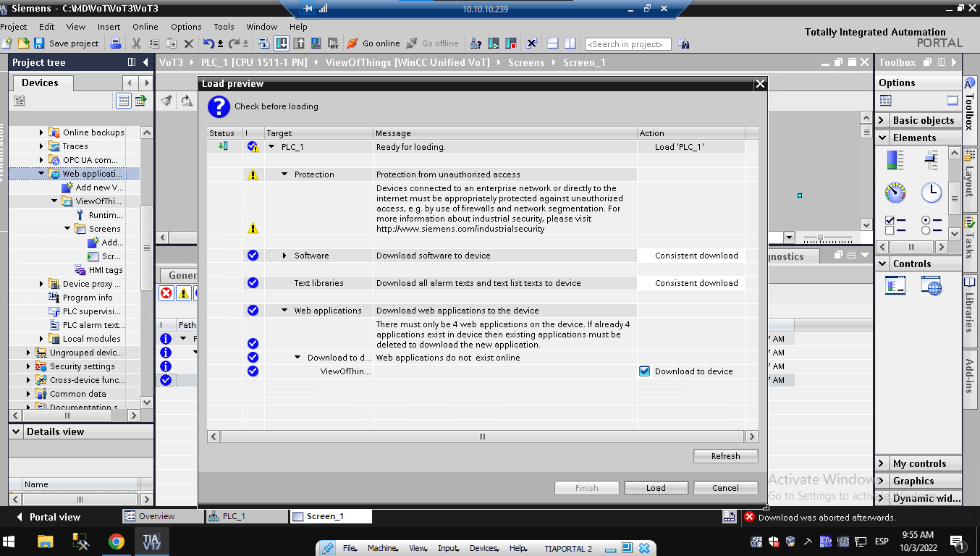
Task: Click the Open project folder icon
Action: [x=23, y=43]
